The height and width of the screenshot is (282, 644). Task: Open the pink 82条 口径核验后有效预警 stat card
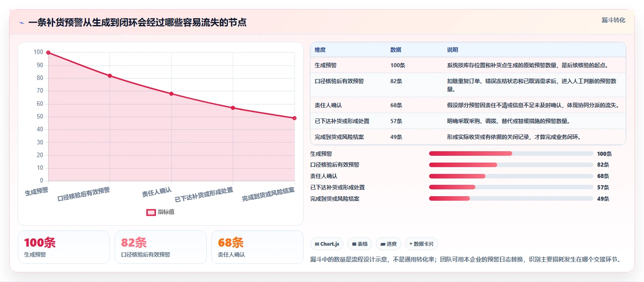coord(160,247)
